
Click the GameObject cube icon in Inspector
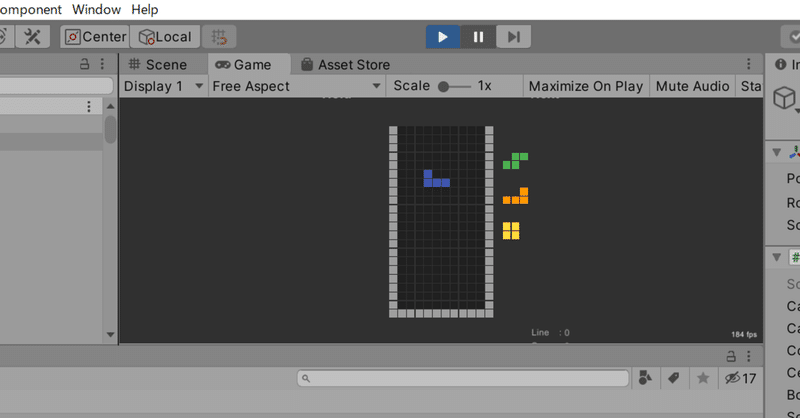[785, 97]
